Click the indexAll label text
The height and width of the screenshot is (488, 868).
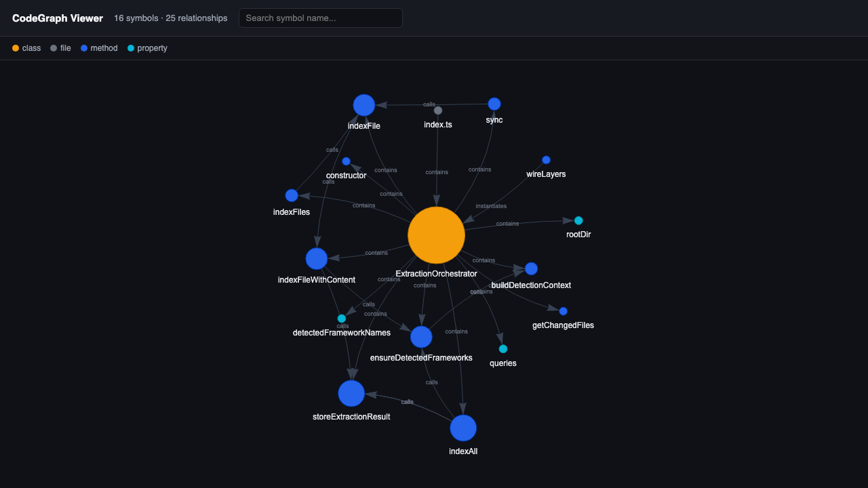463,451
